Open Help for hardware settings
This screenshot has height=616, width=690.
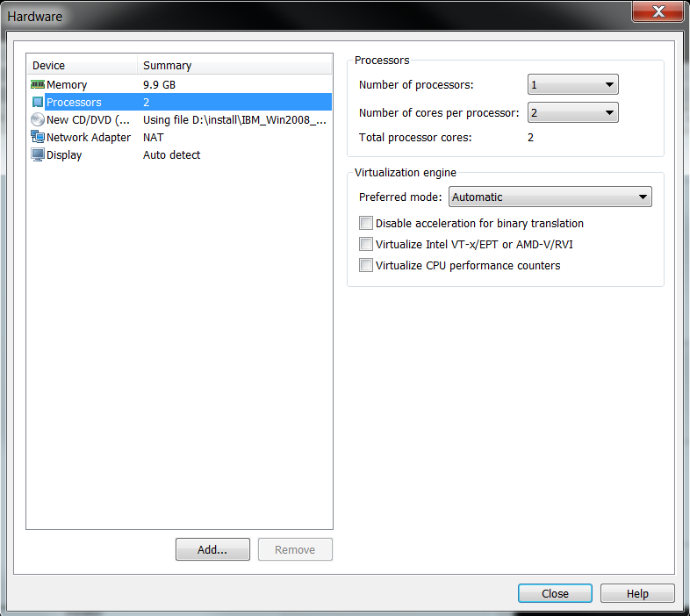[x=637, y=593]
